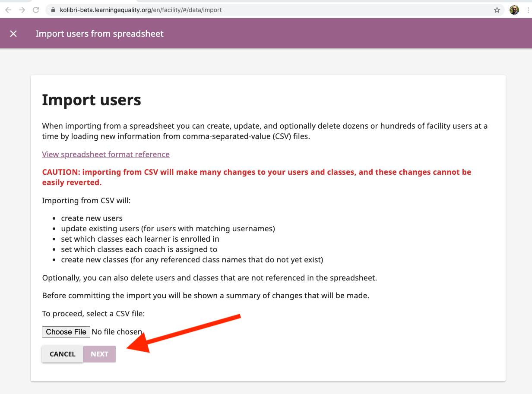Select the 'Import users' page heading
The height and width of the screenshot is (394, 532).
pyautogui.click(x=91, y=100)
